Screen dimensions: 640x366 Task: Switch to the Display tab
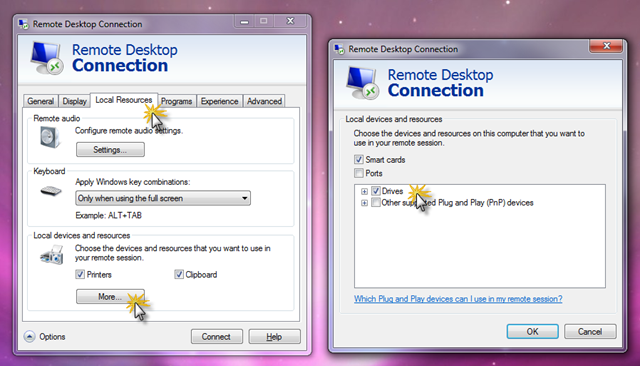coord(74,101)
